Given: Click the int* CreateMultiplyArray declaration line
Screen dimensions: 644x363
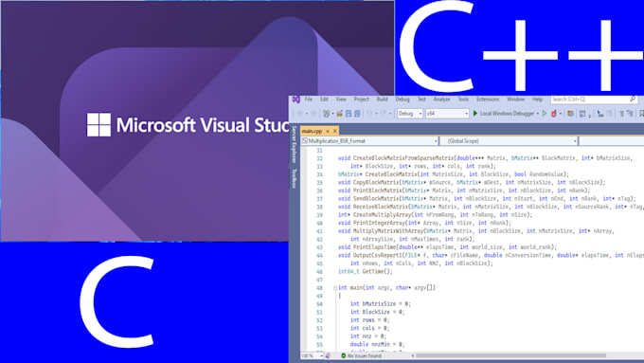Looking at the screenshot, I should pos(435,215).
